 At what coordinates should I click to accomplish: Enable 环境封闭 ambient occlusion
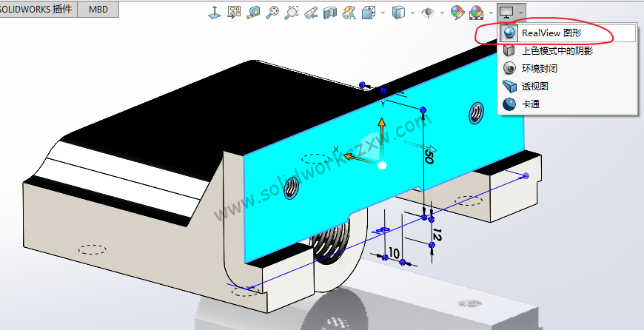[x=568, y=68]
